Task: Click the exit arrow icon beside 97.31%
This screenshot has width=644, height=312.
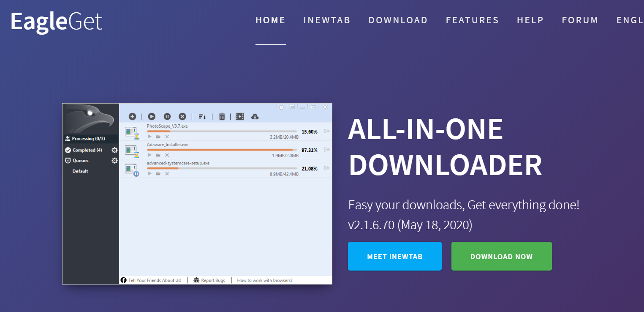Action: [327, 150]
